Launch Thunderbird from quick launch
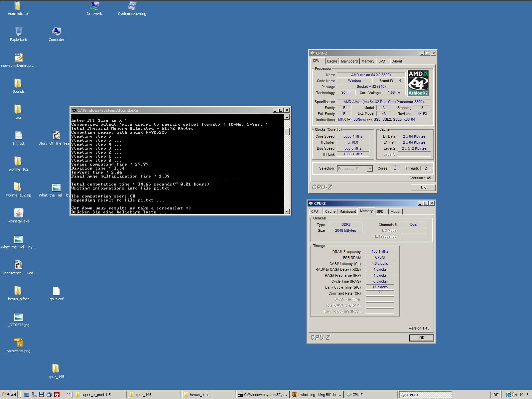Image resolution: width=532 pixels, height=399 pixels. pyautogui.click(x=49, y=395)
